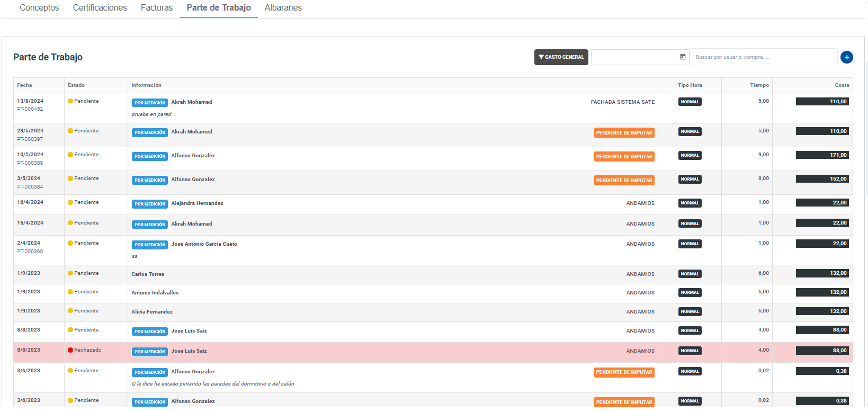Viewport: 868px width, 412px height.
Task: Select the Carlos Torres entry
Action: [x=148, y=274]
